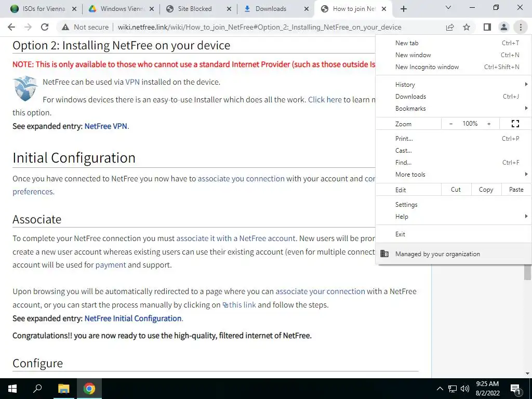This screenshot has width=532, height=399.
Task: Reload the current page
Action: (x=45, y=27)
